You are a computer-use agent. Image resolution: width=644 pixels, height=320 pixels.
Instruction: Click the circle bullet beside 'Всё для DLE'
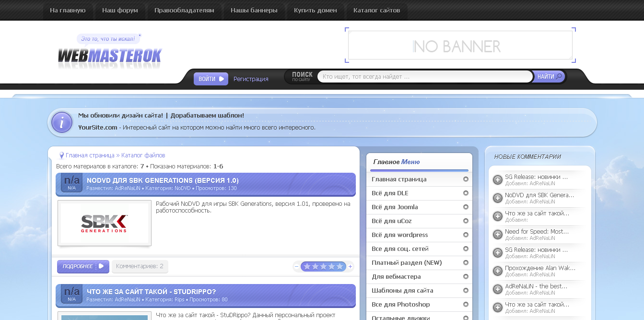(x=465, y=193)
